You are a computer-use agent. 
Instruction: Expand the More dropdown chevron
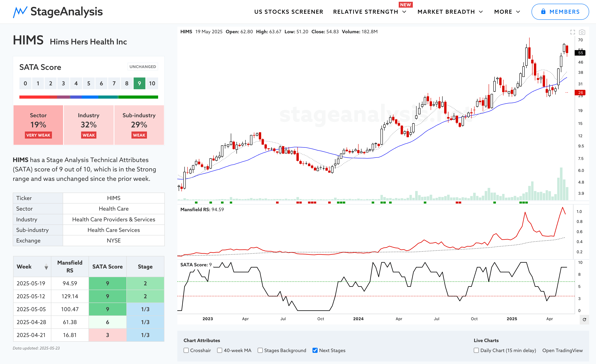pos(518,12)
